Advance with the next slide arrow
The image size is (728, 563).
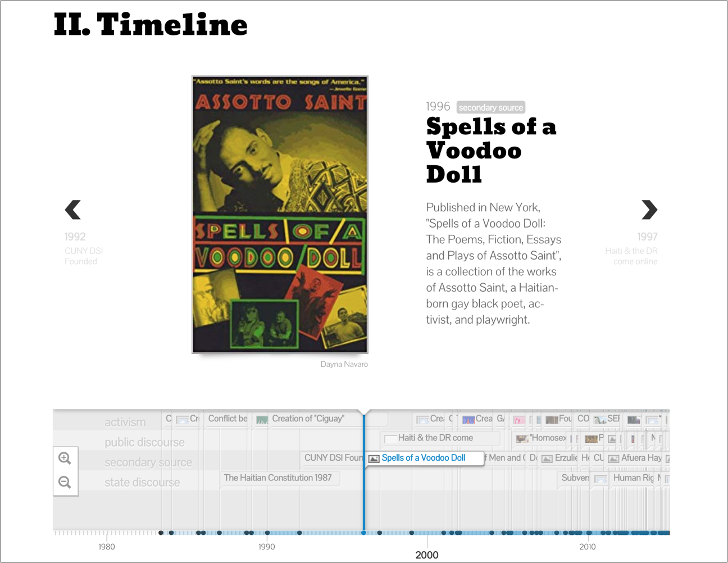[x=649, y=210]
